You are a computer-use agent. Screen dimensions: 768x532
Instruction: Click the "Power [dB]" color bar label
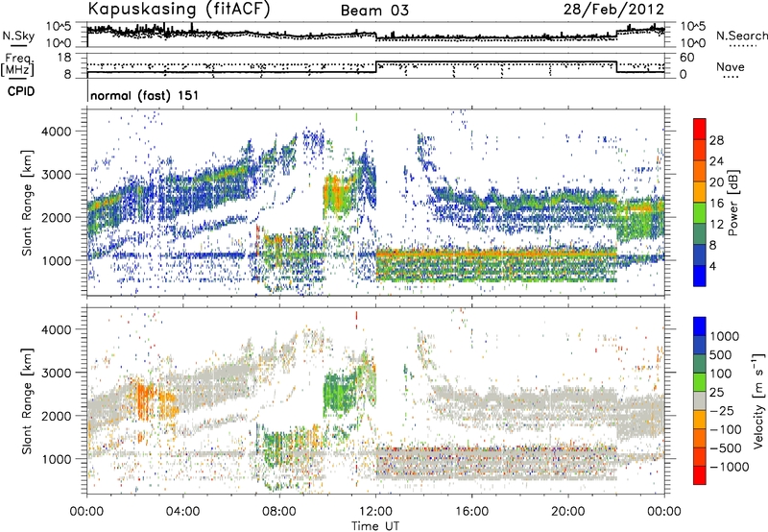[732, 203]
